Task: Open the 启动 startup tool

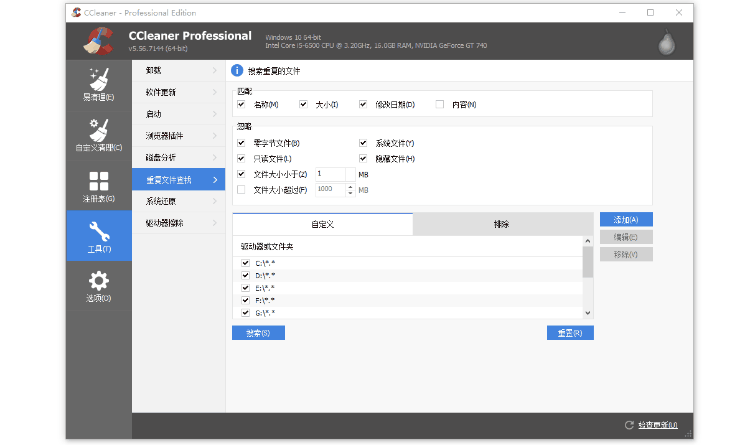Action: (x=178, y=114)
